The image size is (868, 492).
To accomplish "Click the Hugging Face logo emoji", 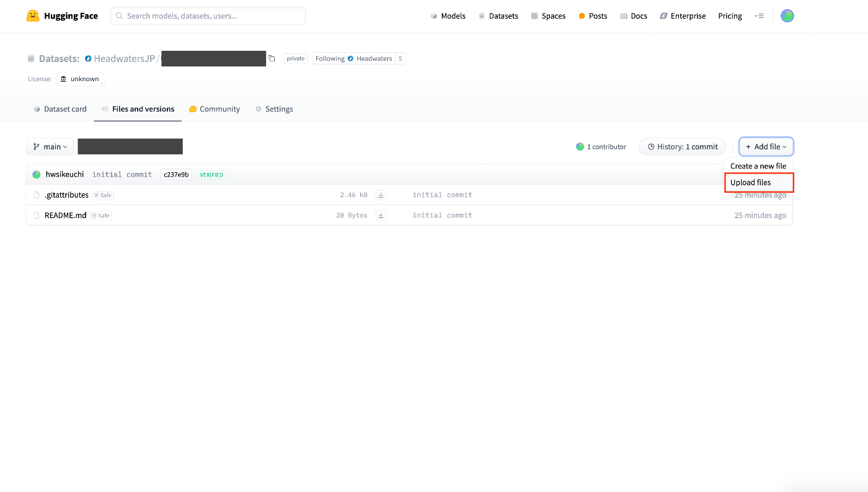I will coord(33,16).
